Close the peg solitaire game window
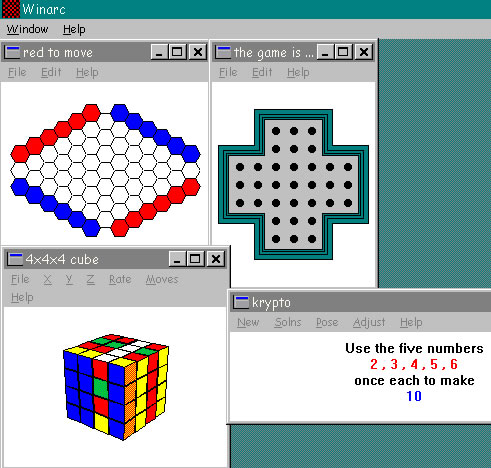Screen dimensions: 491x468 pos(364,52)
